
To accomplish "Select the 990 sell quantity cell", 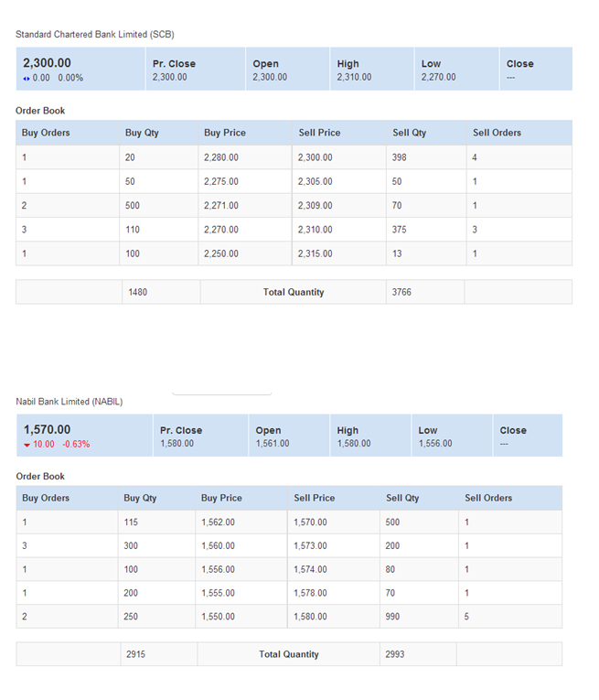I will [395, 617].
